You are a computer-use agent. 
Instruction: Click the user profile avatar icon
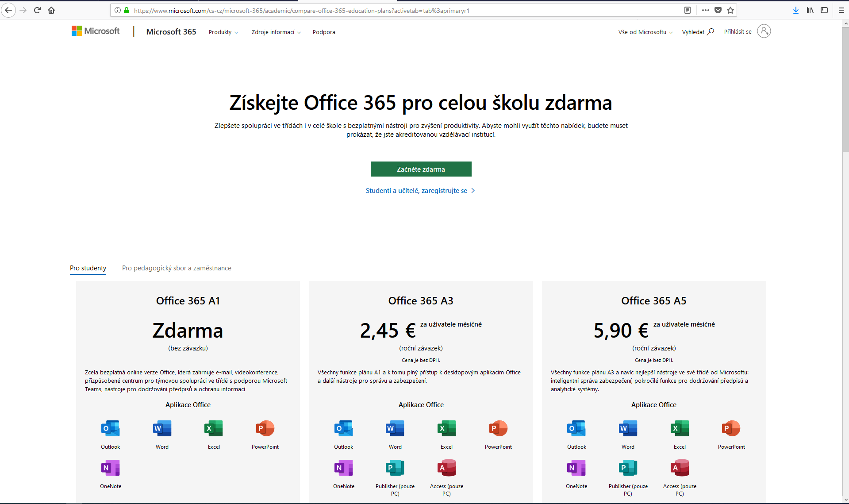point(764,31)
